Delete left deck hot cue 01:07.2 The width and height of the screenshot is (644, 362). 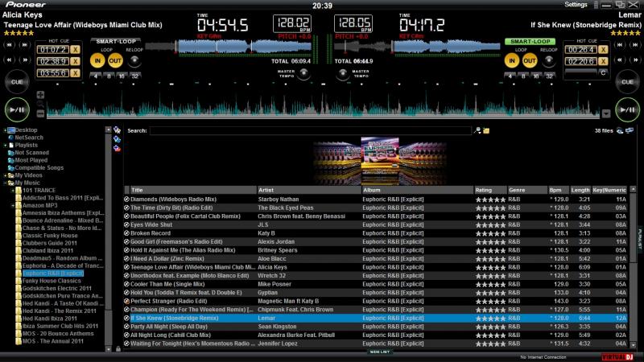coord(75,50)
